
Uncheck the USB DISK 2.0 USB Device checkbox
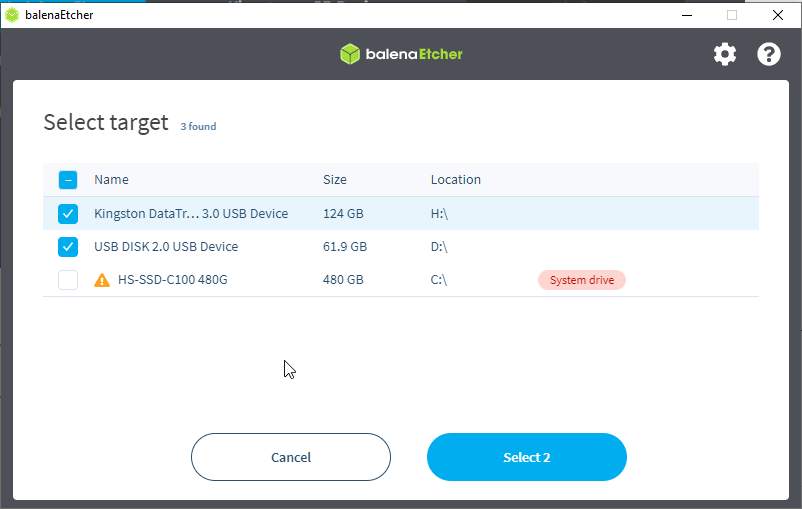(68, 247)
